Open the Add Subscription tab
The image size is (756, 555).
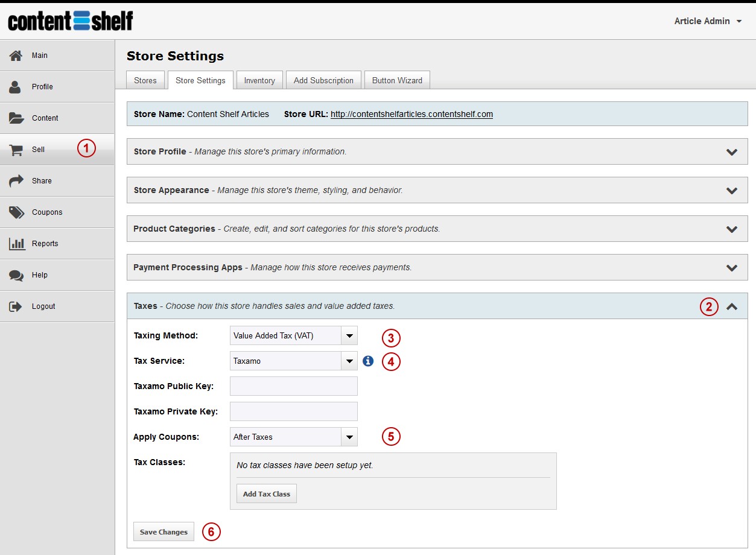323,80
